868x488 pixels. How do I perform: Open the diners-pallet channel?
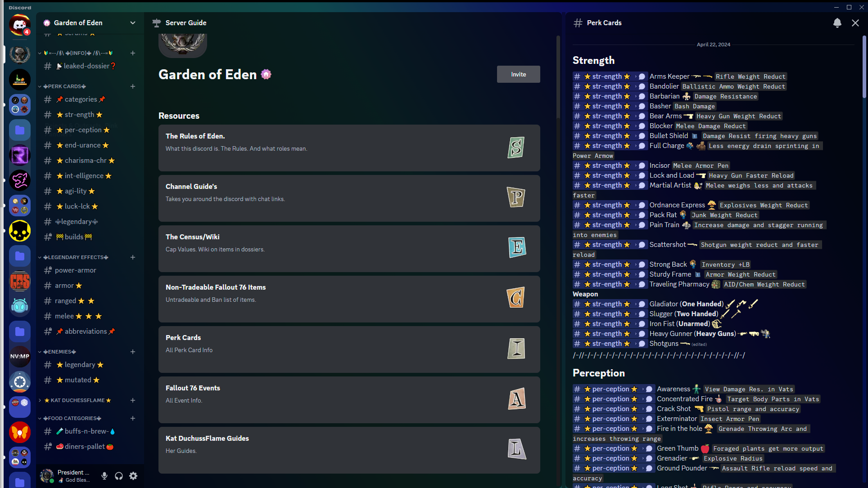(89, 447)
